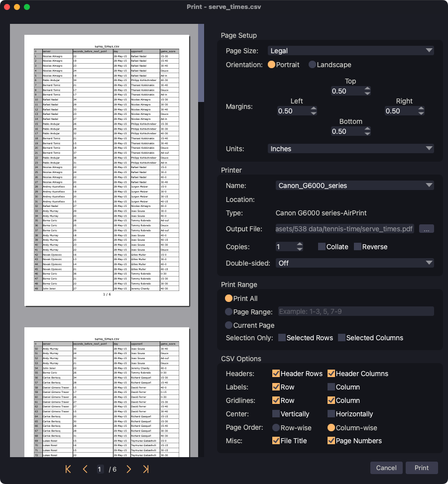Decrease the bottom margin with down arrow
The height and width of the screenshot is (484, 448).
click(x=367, y=134)
